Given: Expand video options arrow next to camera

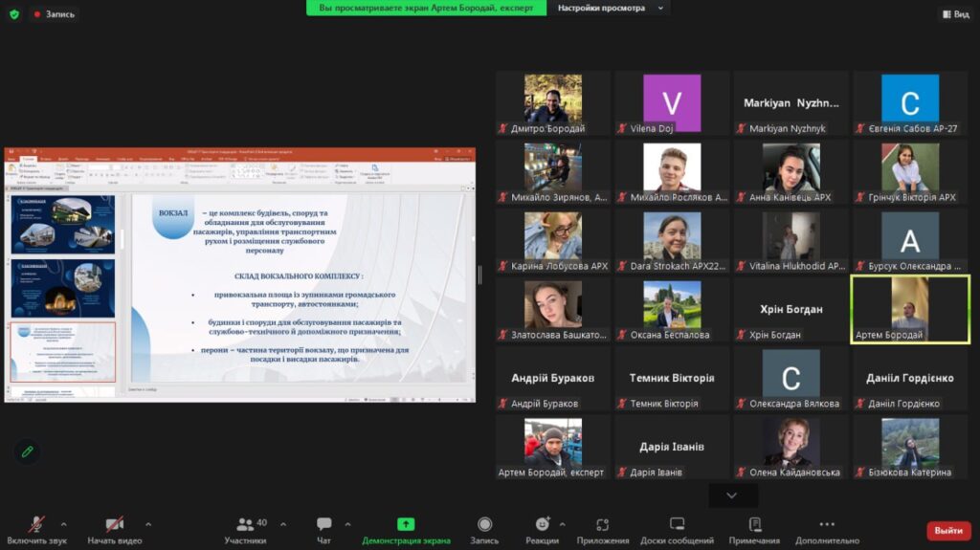Looking at the screenshot, I should click(x=148, y=524).
